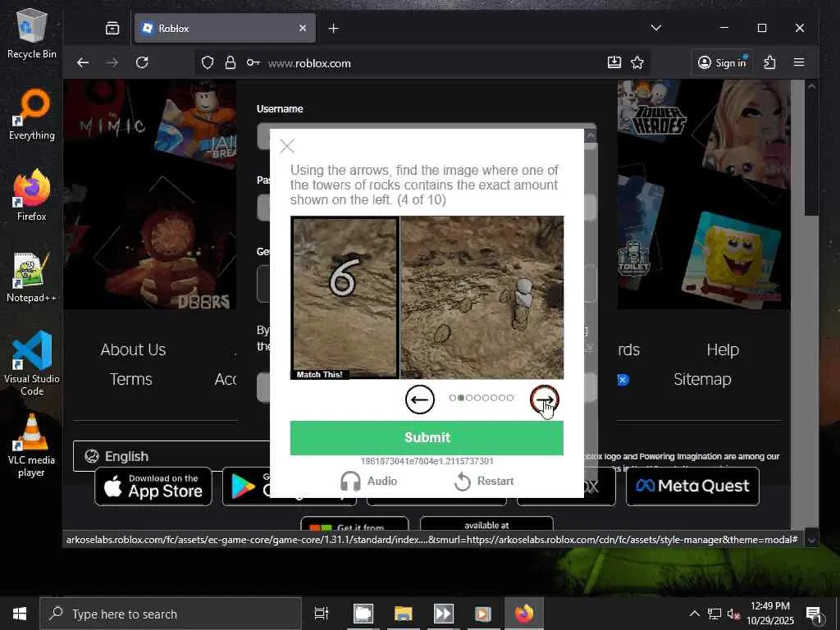This screenshot has width=840, height=630.
Task: Click the network tray icon
Action: 714,614
